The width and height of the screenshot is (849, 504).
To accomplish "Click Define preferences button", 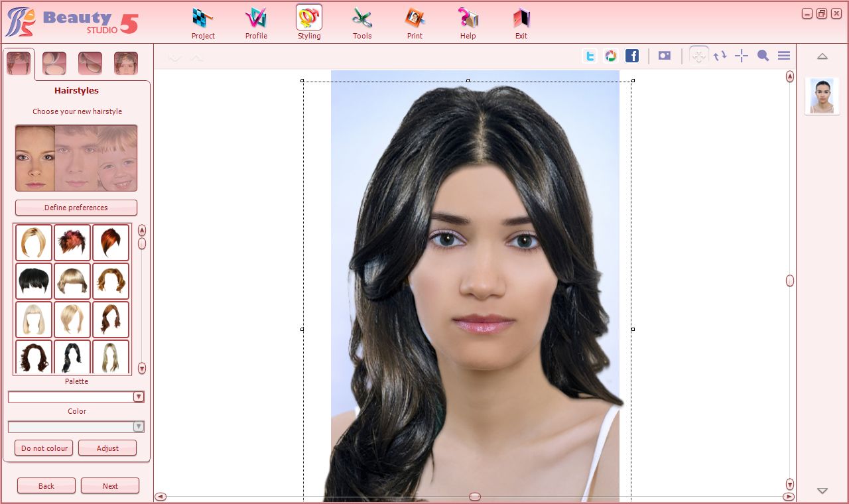I will point(76,208).
